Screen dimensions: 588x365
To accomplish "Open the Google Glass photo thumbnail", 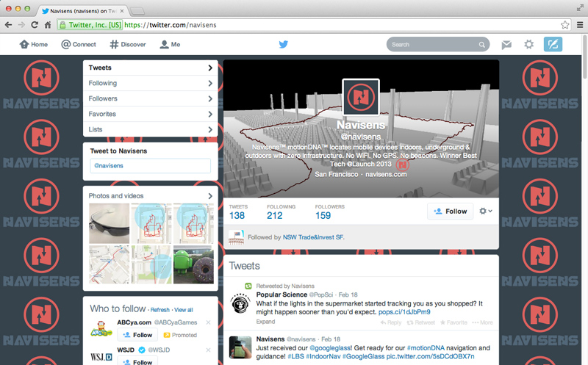I will pos(109,224).
